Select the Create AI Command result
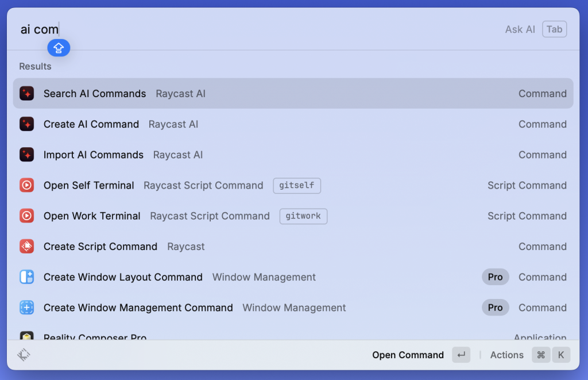 click(293, 124)
